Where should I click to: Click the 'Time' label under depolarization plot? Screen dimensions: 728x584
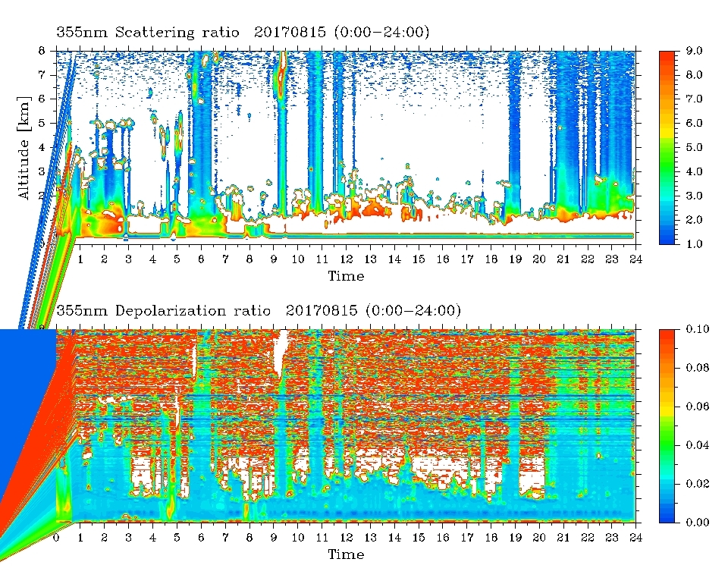(x=346, y=554)
